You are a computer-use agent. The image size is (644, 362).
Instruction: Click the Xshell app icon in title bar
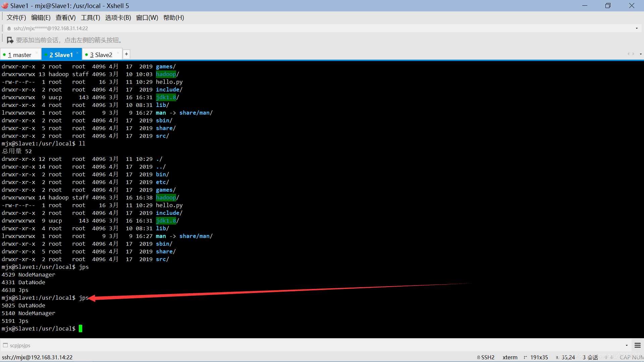5,6
